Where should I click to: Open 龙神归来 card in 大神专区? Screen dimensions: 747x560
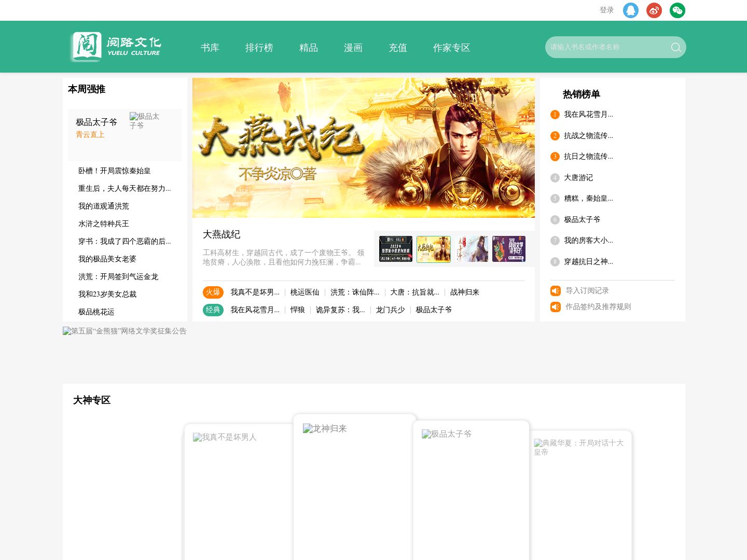[x=355, y=487]
